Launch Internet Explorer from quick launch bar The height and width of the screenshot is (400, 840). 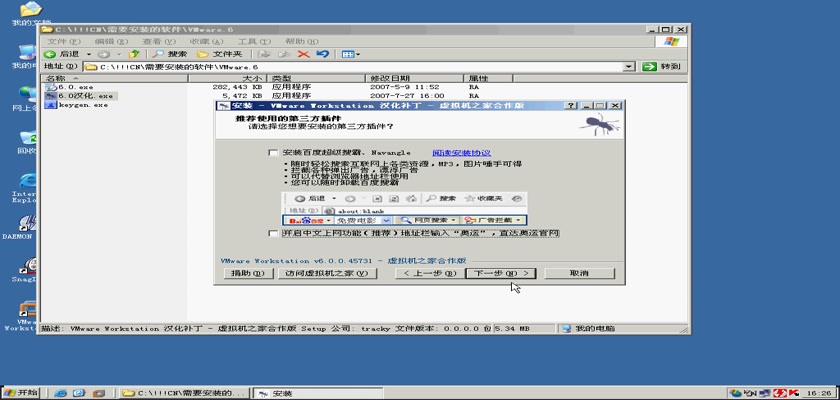point(60,393)
